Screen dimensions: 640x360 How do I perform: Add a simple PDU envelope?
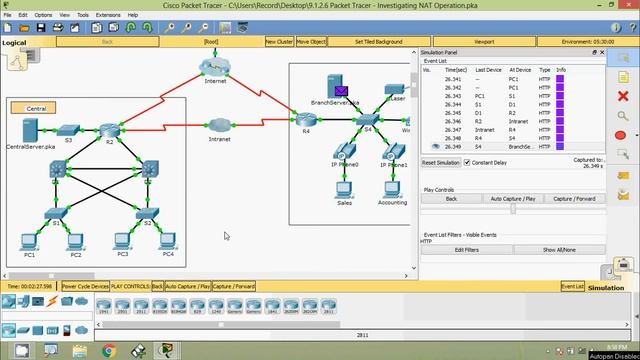pyautogui.click(x=623, y=176)
